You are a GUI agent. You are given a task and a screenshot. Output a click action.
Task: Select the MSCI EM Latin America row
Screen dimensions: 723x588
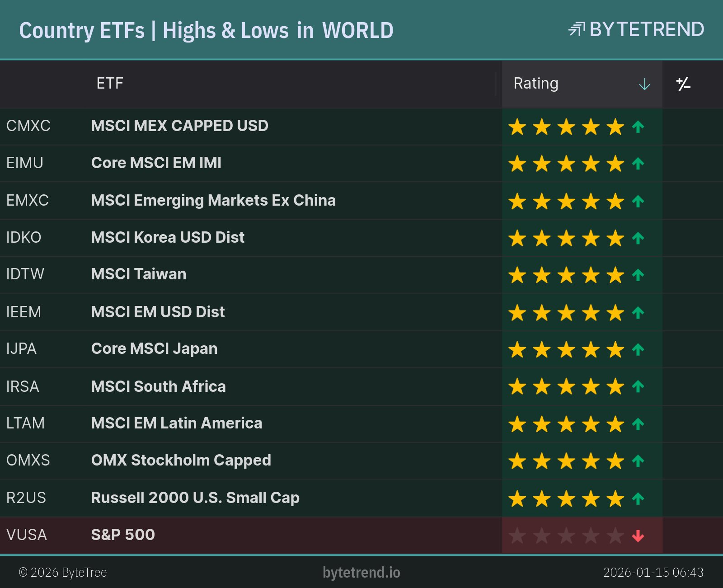pos(177,423)
